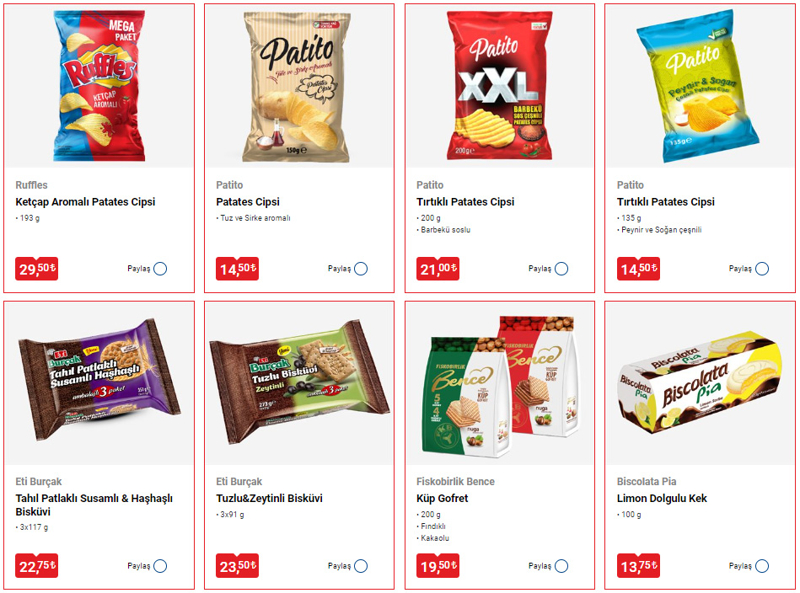This screenshot has width=800, height=593.
Task: Select Paylaş circle for Tahıl Patlaklı Susamlı bisküvi
Action: tap(160, 566)
